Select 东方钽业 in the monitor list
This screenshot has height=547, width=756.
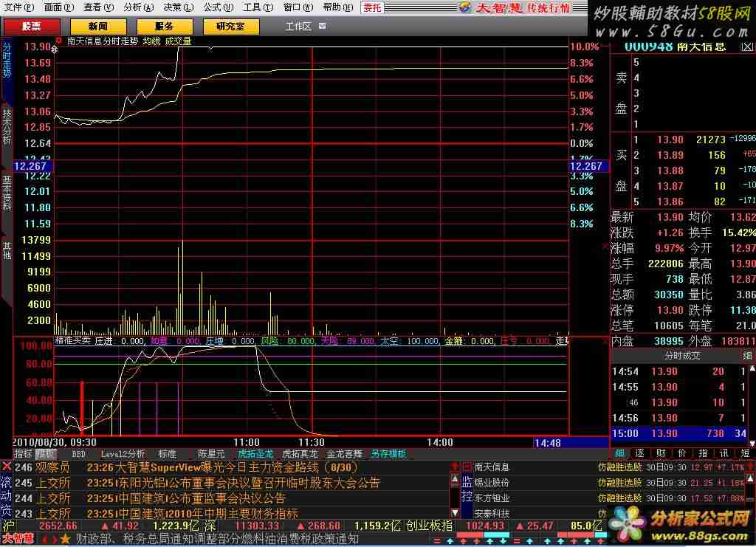coord(491,498)
